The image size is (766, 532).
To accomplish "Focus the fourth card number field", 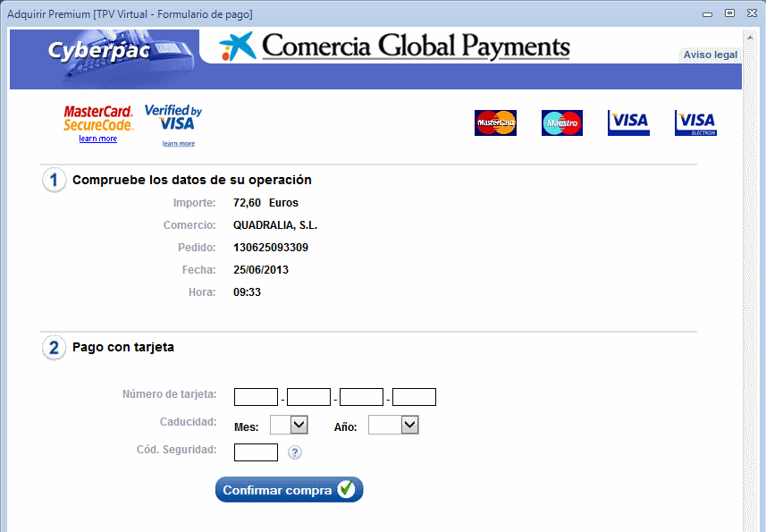I will tap(414, 397).
